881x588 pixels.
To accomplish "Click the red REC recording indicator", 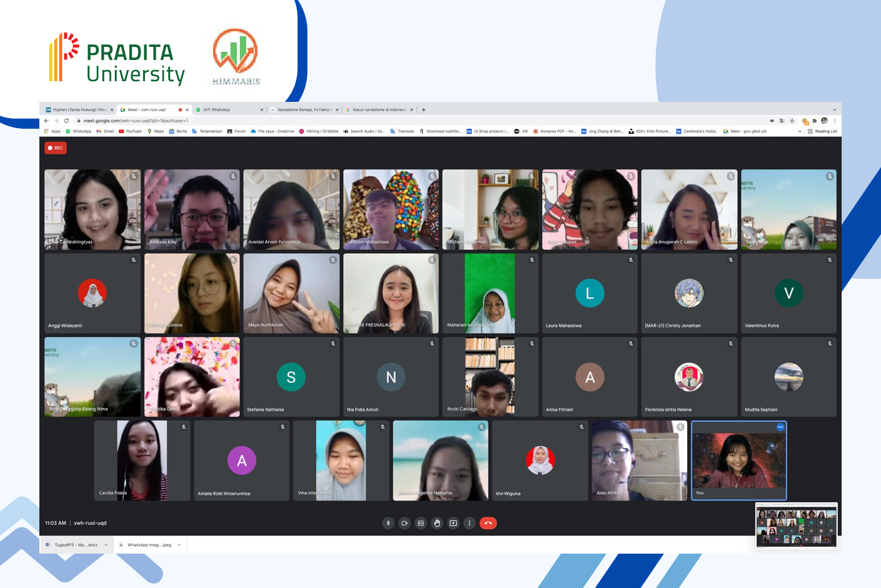I will tap(56, 148).
